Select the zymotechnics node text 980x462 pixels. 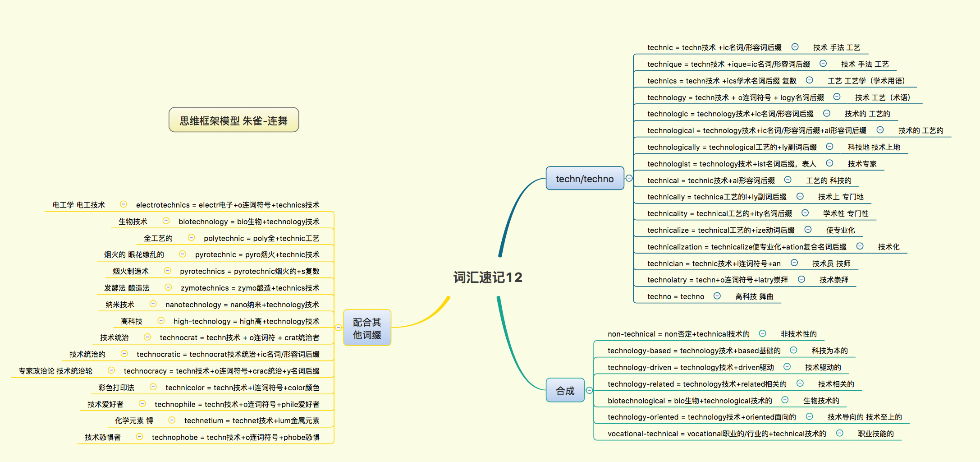pyautogui.click(x=250, y=288)
